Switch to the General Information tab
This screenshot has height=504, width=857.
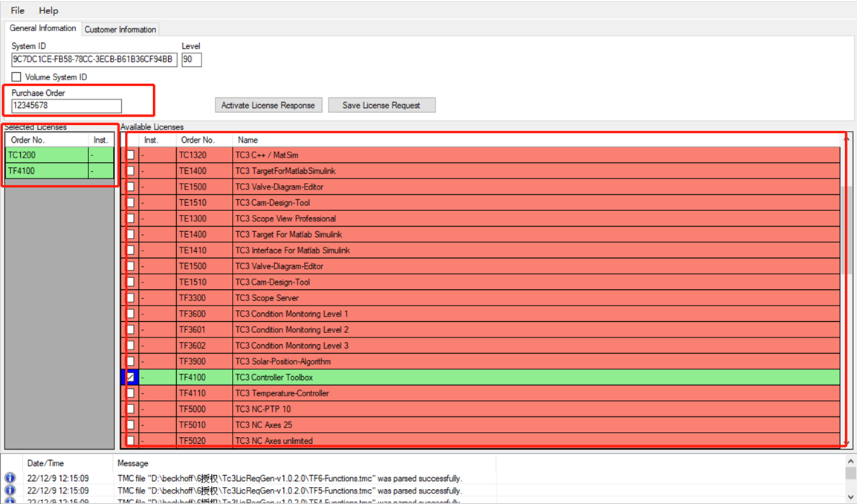tap(42, 28)
